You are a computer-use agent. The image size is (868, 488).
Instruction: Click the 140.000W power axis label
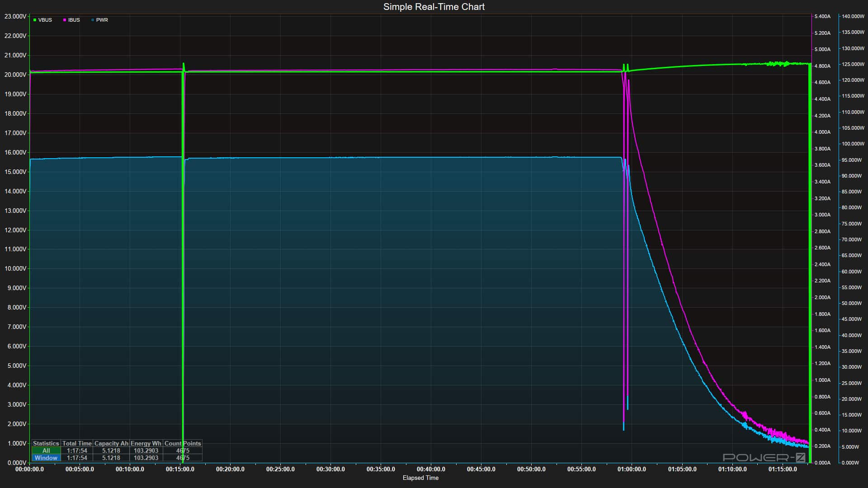[x=853, y=16]
